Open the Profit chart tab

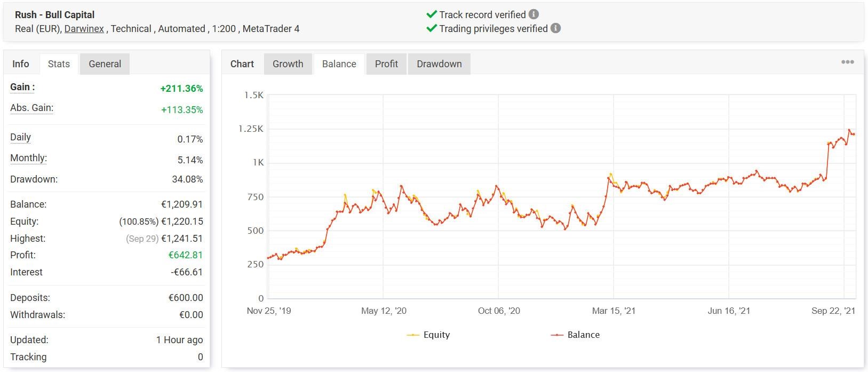pos(386,64)
